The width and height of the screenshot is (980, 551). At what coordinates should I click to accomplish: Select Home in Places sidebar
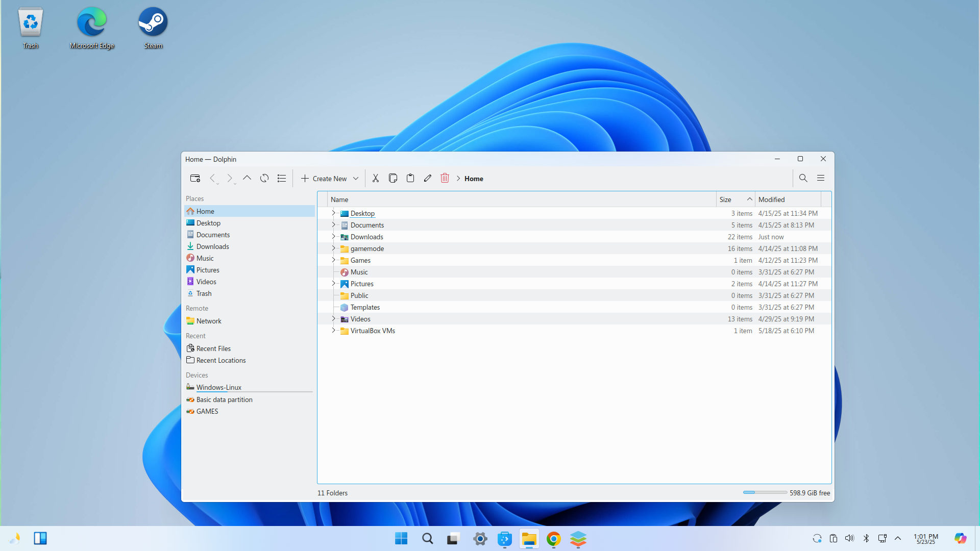(250, 211)
